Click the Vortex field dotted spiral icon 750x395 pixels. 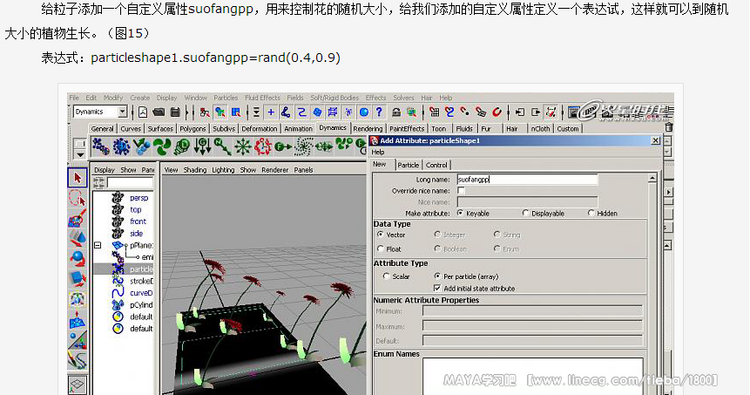(304, 146)
